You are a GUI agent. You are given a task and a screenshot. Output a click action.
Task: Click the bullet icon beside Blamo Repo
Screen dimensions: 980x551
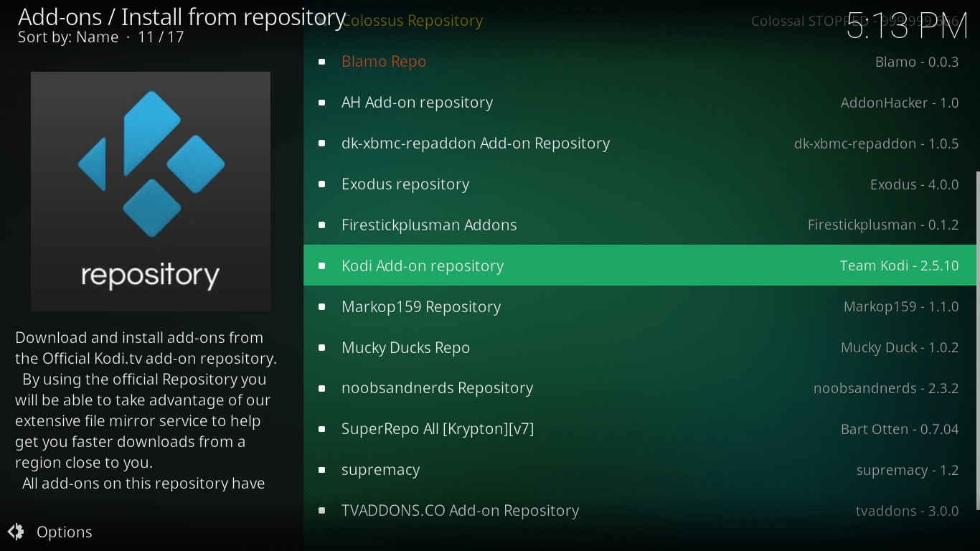click(x=322, y=62)
